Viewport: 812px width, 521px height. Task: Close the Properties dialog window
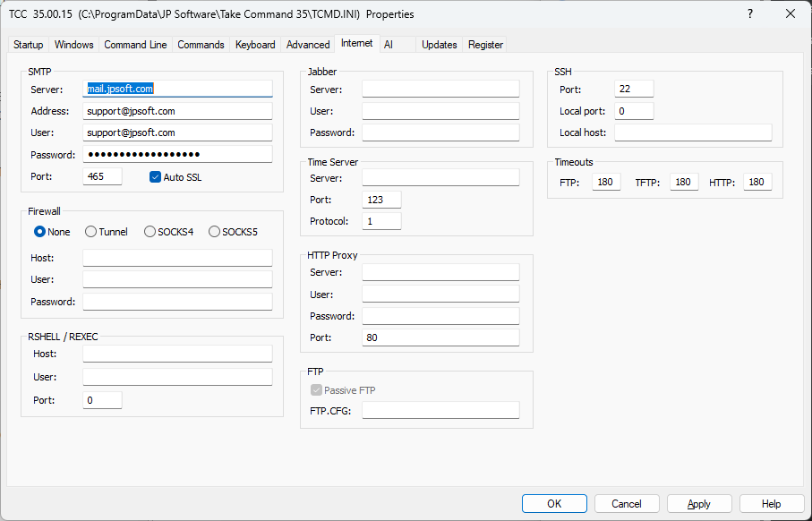point(791,14)
